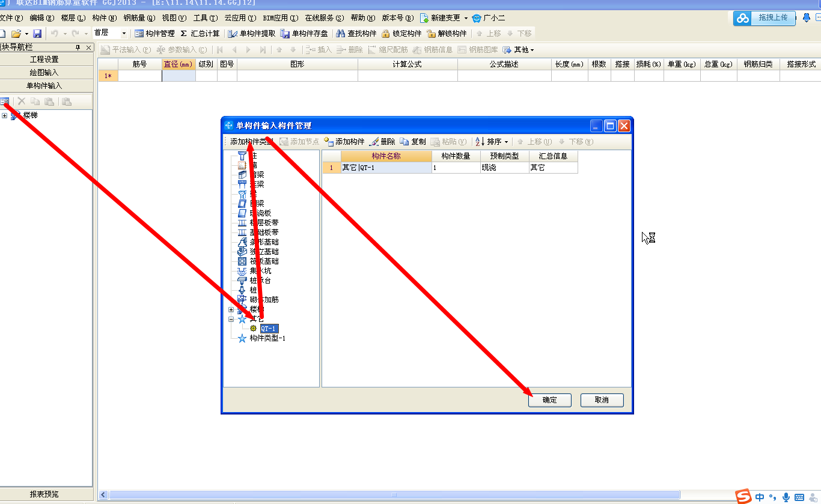Image resolution: width=821 pixels, height=504 pixels.
Task: Open the 钢筋量 menu
Action: [x=139, y=19]
